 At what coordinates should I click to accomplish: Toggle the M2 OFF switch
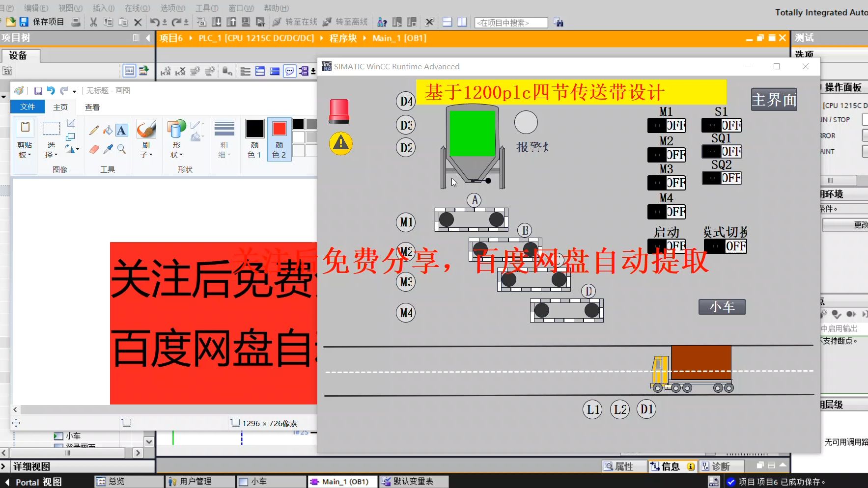tap(667, 155)
